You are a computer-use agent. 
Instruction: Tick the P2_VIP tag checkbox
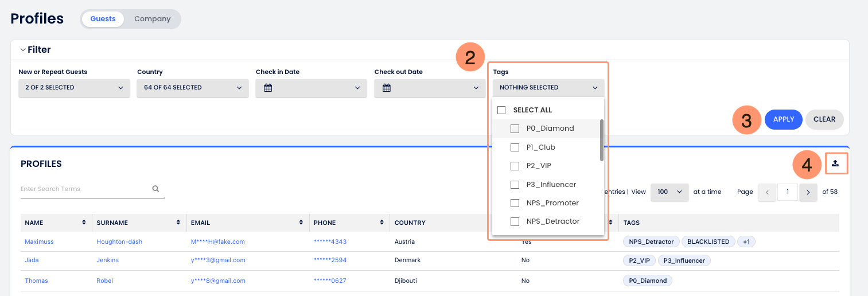tap(515, 166)
